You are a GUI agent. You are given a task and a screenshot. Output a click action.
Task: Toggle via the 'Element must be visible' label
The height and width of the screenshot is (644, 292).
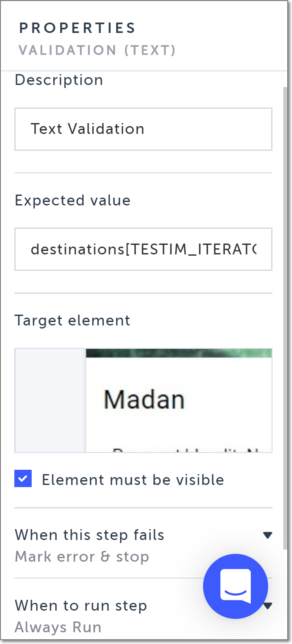pos(133,480)
